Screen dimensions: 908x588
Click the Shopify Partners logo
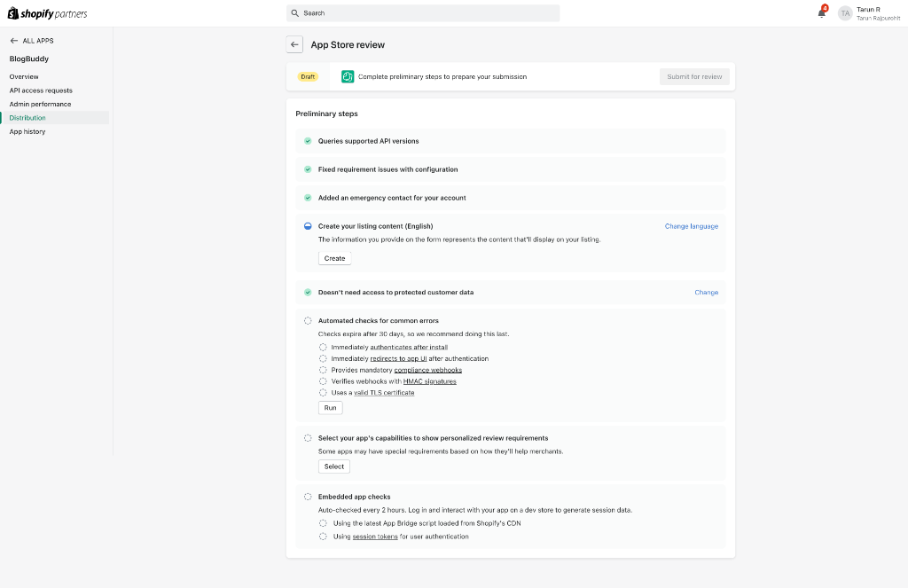click(x=48, y=13)
